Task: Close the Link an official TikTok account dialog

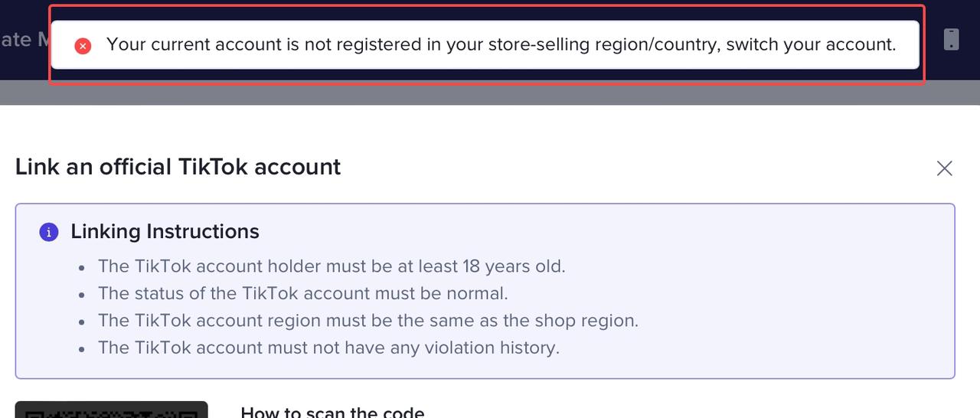Action: coord(945,168)
